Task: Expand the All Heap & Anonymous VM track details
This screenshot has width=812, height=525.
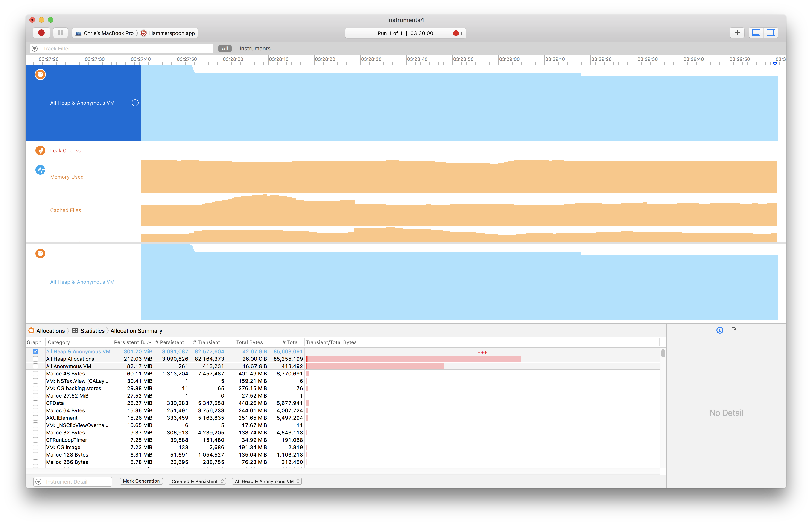Action: (135, 103)
